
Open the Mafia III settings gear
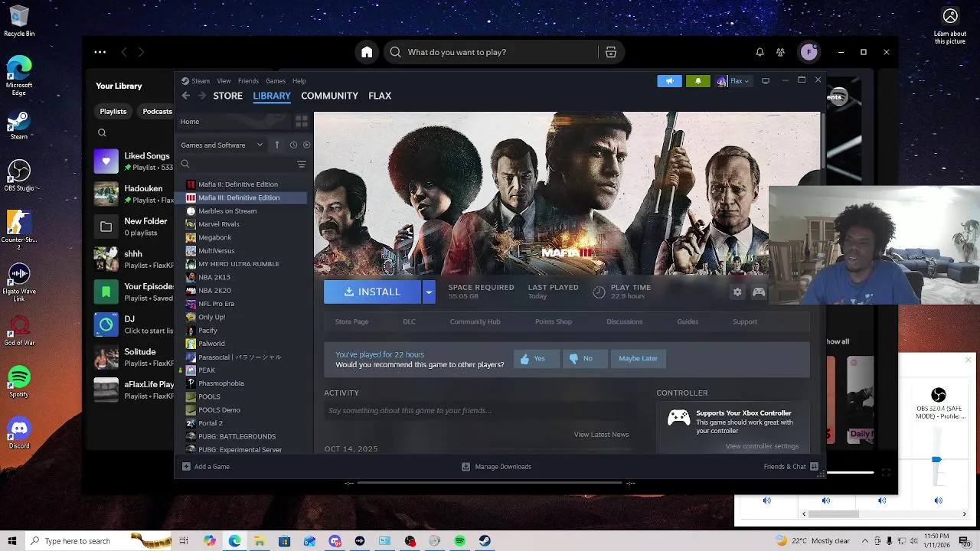tap(737, 292)
